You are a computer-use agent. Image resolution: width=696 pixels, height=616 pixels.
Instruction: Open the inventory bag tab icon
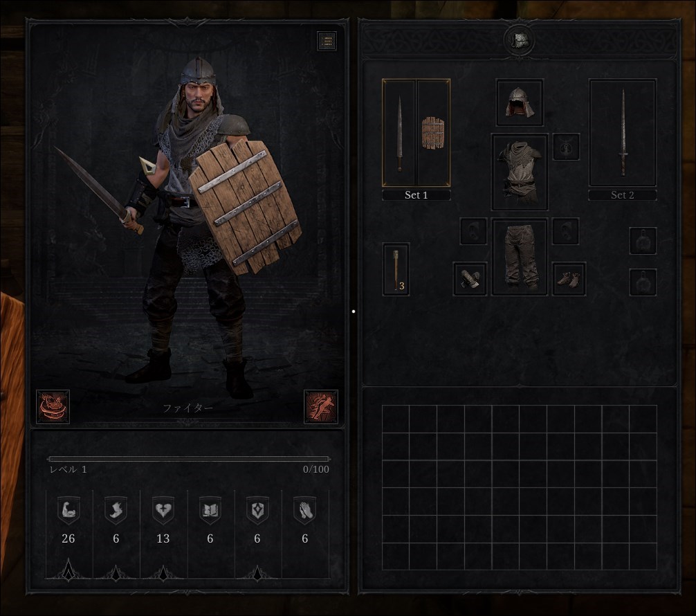(x=520, y=40)
